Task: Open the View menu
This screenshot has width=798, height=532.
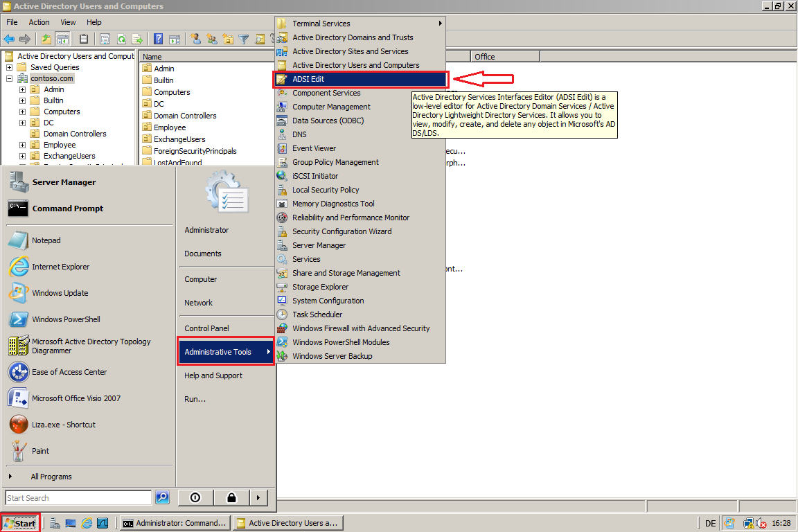Action: 68,22
